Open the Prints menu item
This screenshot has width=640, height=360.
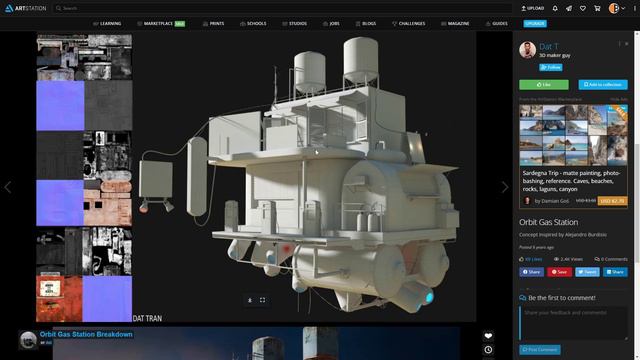click(213, 24)
